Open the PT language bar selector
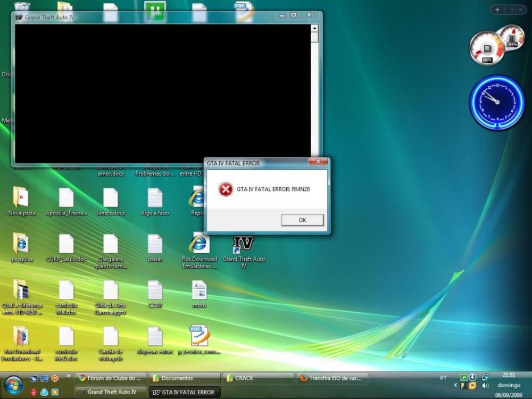Screen dimensions: 532x399 443,378
